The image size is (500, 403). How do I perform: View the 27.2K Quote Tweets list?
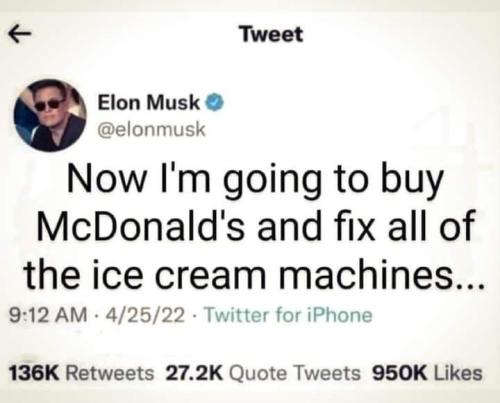263,373
